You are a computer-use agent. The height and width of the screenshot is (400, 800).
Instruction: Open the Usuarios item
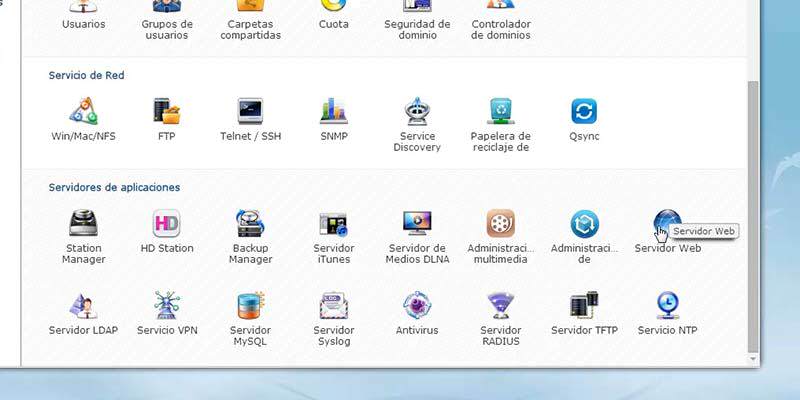click(x=83, y=15)
